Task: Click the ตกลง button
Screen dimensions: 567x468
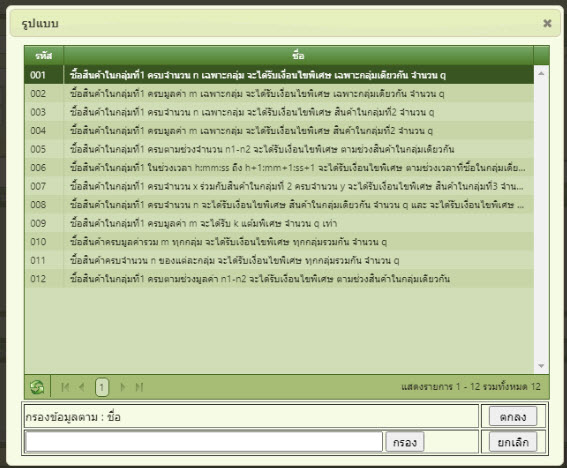Action: coord(513,417)
